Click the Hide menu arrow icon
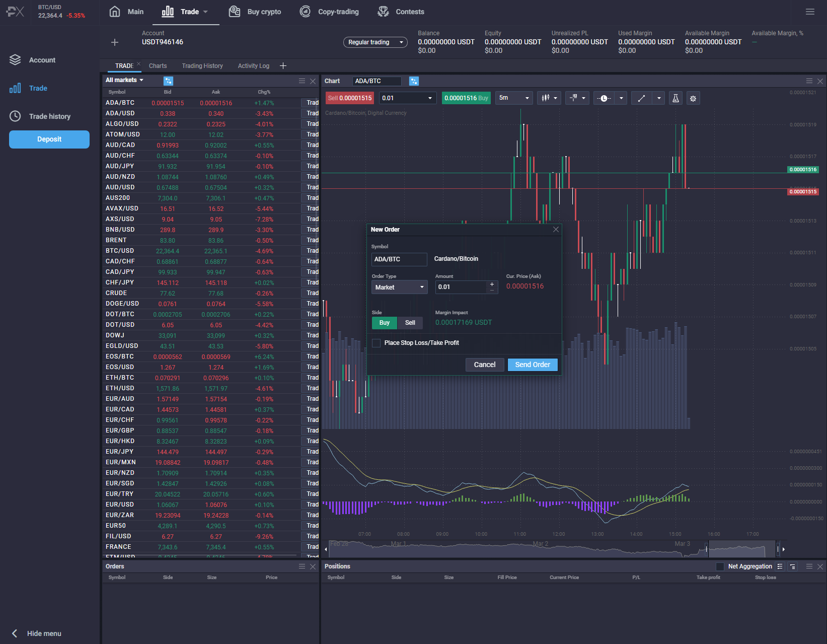Screen dimensions: 827x644 15,633
